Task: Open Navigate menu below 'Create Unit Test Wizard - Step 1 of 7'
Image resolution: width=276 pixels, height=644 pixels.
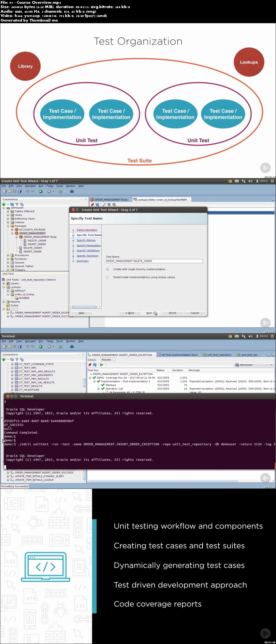Action: coord(30,186)
